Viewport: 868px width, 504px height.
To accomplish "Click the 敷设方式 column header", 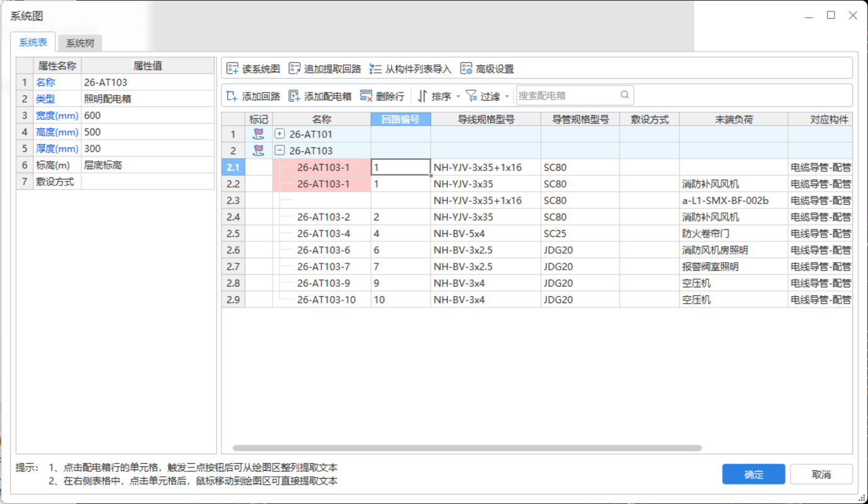I will [650, 119].
